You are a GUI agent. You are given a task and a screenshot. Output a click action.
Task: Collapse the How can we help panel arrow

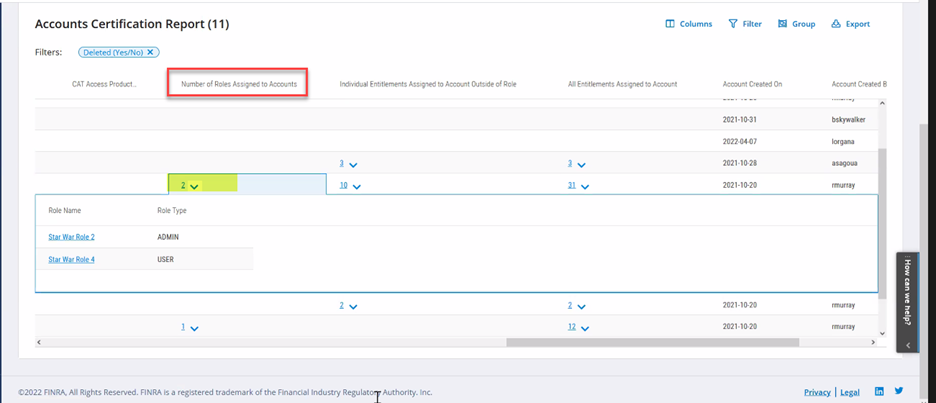click(908, 345)
